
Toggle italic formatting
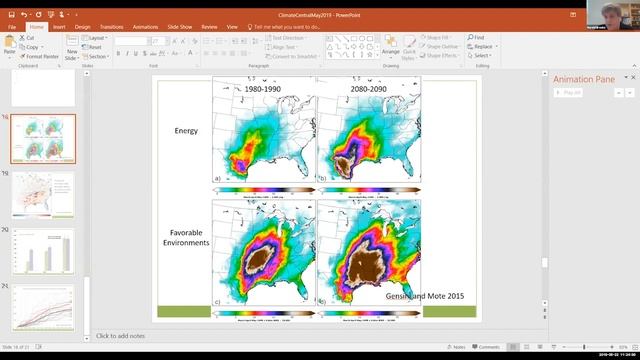point(127,53)
